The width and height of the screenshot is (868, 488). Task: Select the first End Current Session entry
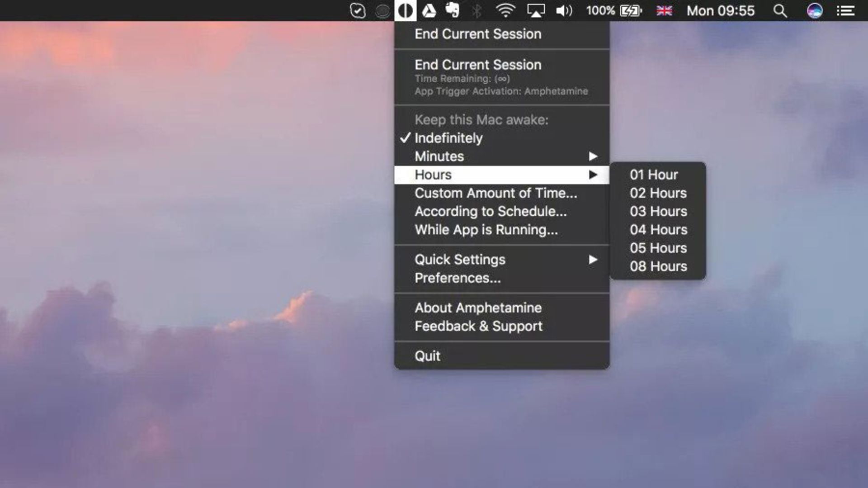[x=502, y=34]
